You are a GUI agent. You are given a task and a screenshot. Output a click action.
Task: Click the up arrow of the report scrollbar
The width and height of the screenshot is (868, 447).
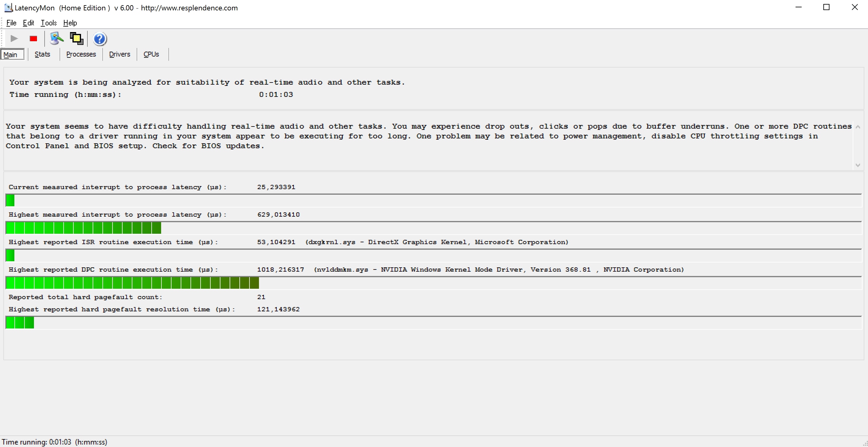tap(858, 127)
